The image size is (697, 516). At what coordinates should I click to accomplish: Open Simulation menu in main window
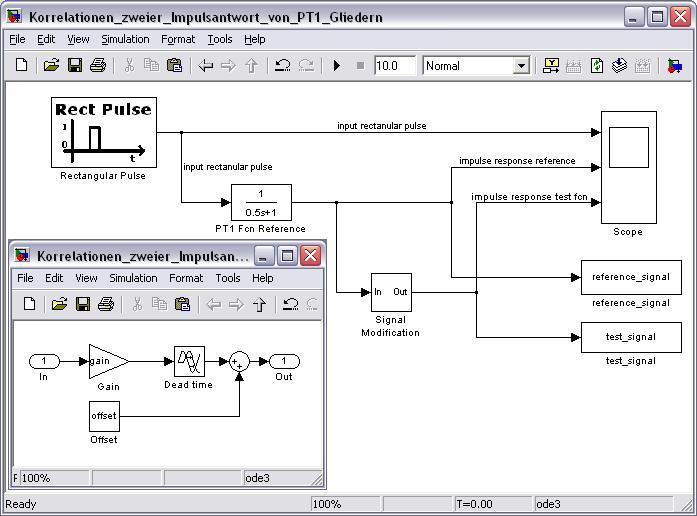click(x=125, y=39)
